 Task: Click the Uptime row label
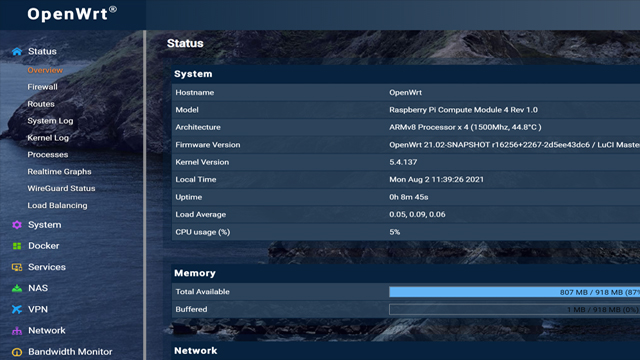[189, 197]
